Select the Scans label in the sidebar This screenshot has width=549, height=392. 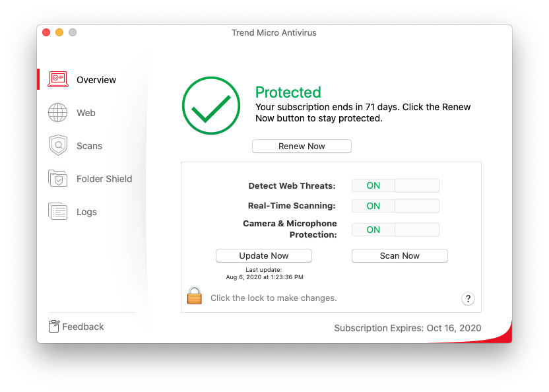tap(89, 146)
